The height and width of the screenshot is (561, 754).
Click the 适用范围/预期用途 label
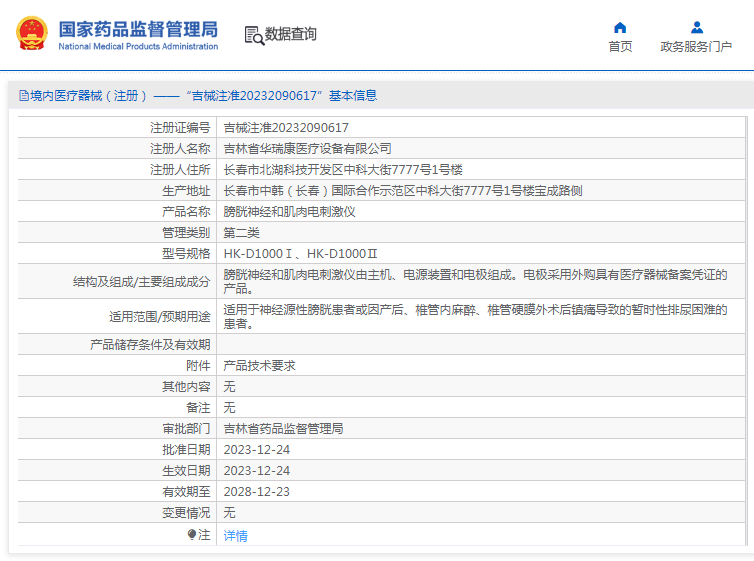tap(160, 317)
